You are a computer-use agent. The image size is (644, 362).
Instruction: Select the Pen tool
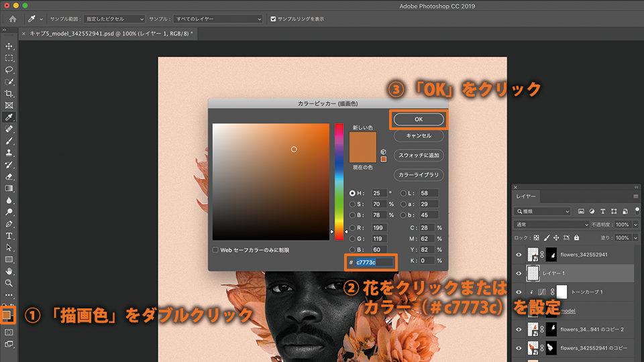[x=9, y=224]
